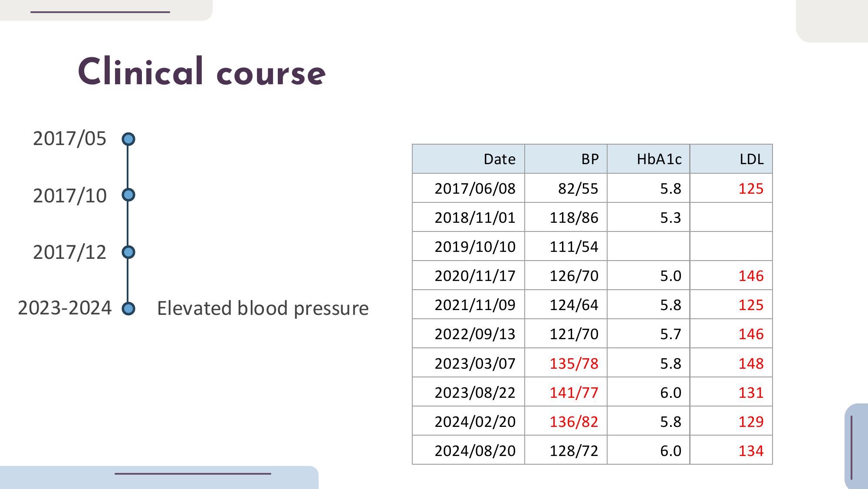868x489 pixels.
Task: Click the LDL column header
Action: pos(751,159)
